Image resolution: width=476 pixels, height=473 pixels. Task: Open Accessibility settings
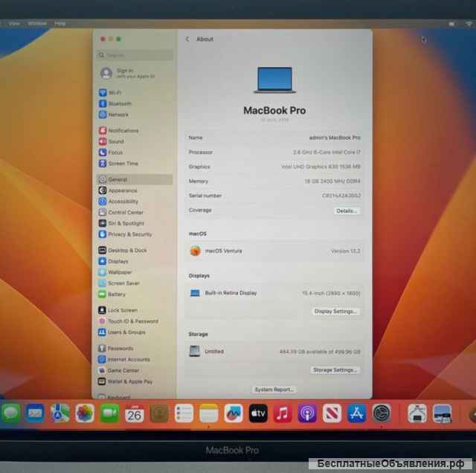pos(118,202)
